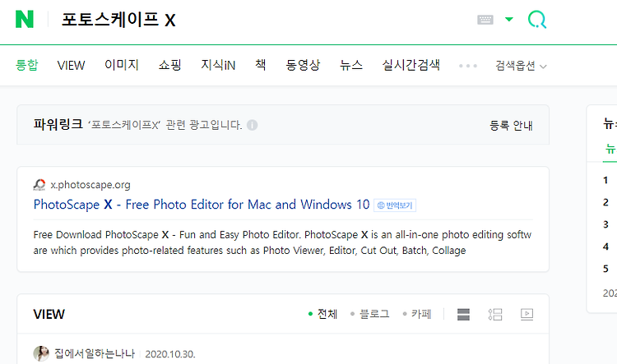Go to the 쇼핑 tab

(x=170, y=65)
